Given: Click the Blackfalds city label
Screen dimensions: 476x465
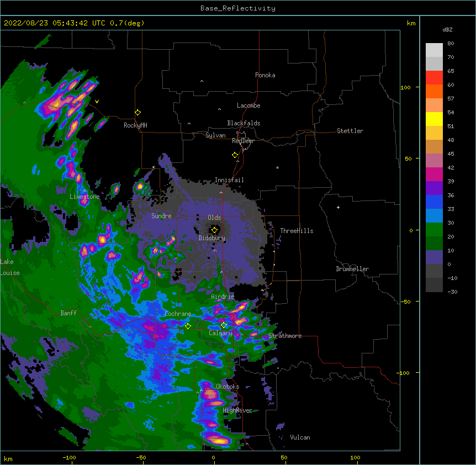Looking at the screenshot, I should click(244, 123).
